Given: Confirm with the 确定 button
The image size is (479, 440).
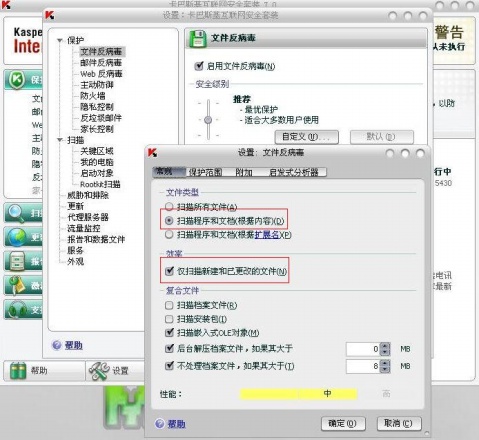Looking at the screenshot, I should click(x=343, y=424).
